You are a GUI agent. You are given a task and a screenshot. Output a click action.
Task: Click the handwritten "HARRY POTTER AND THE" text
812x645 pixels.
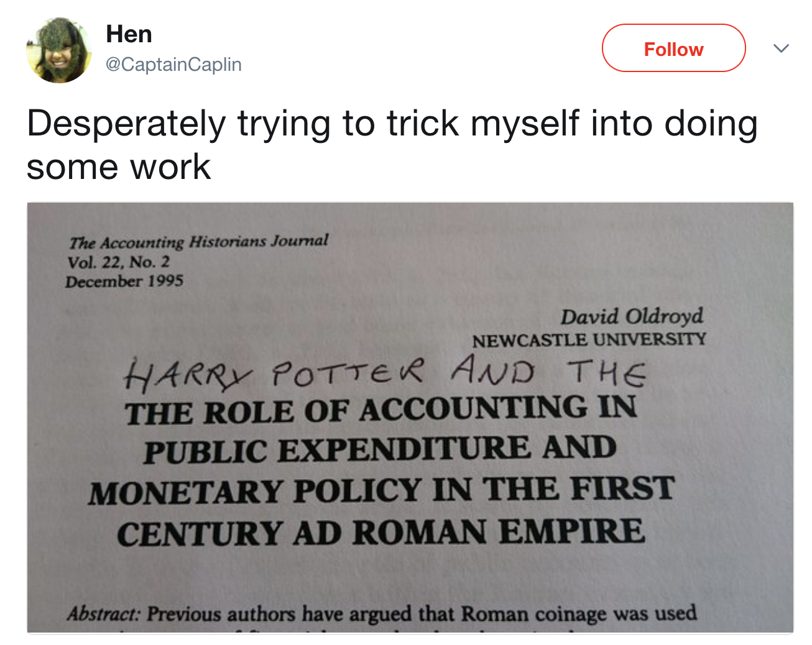pyautogui.click(x=384, y=373)
